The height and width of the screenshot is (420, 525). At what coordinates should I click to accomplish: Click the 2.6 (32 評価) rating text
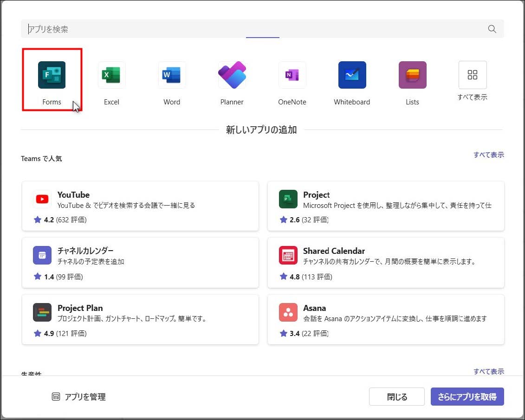click(309, 220)
